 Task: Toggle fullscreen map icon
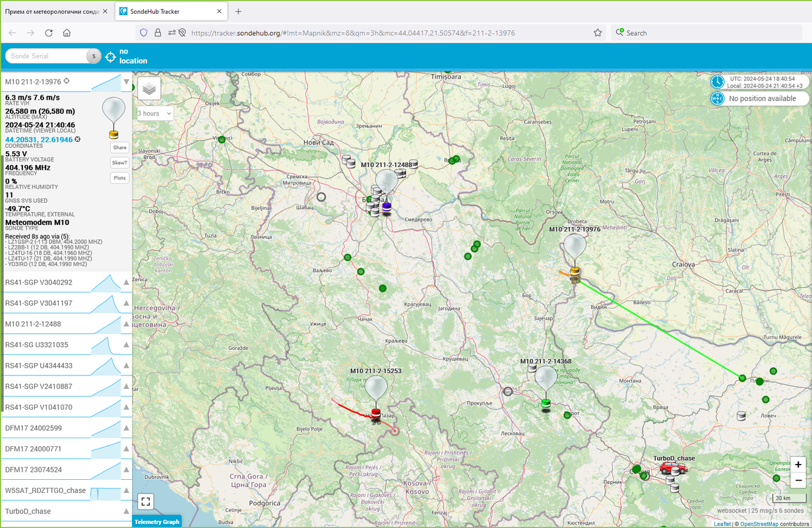[x=146, y=502]
